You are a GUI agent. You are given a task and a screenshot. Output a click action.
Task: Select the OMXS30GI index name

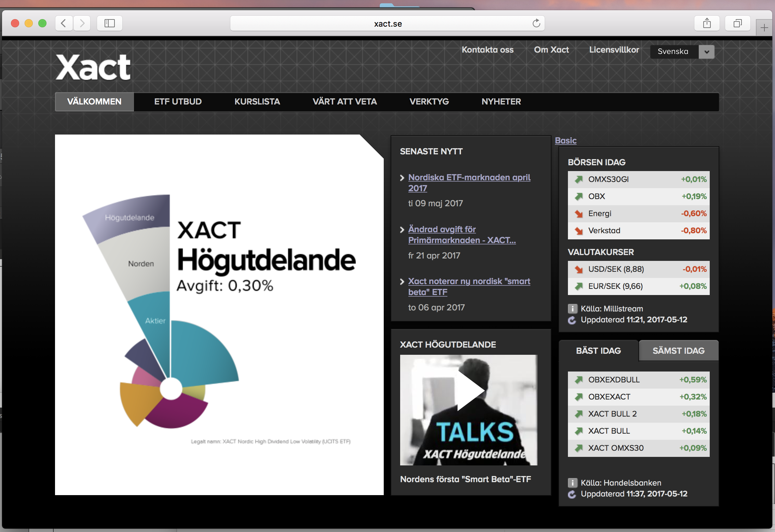608,179
